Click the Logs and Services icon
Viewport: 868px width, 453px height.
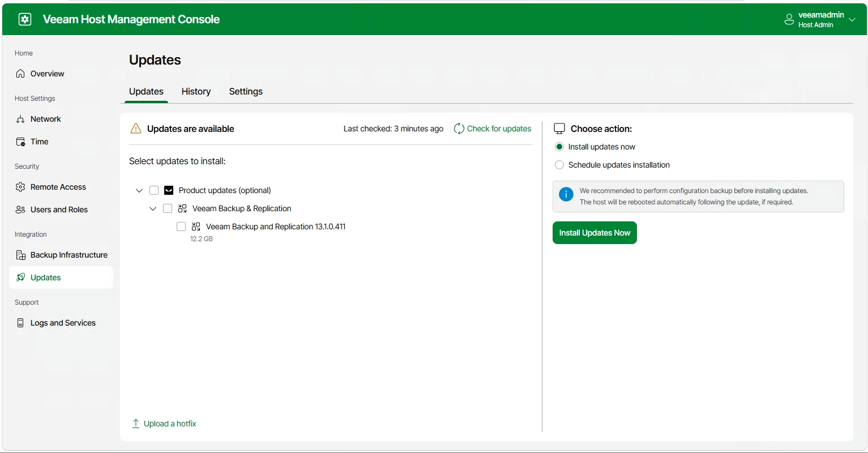20,323
